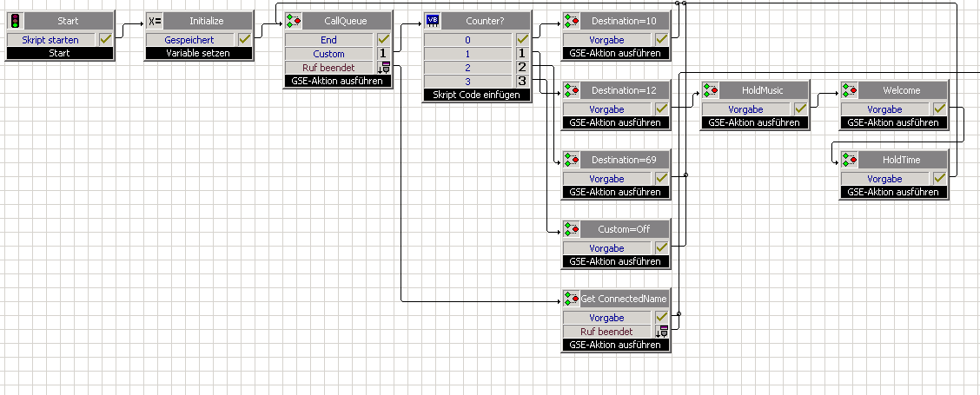The image size is (980, 395).
Task: Click output connector 3 on Counter? block
Action: (x=522, y=81)
